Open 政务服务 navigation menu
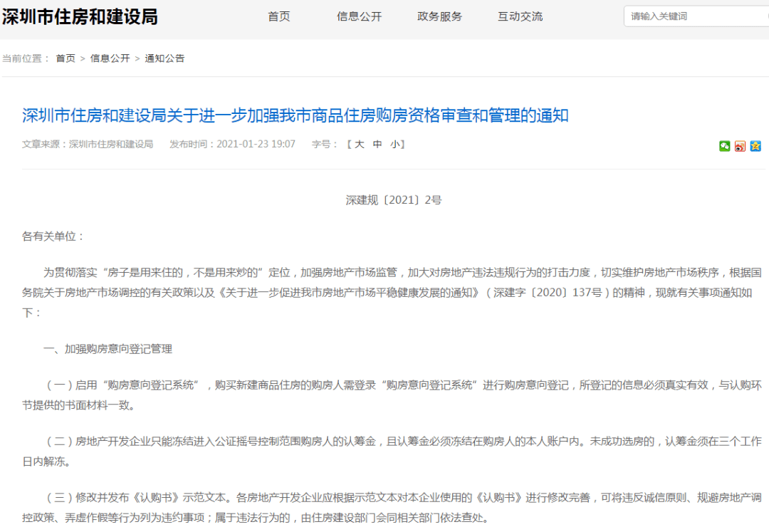 tap(439, 16)
